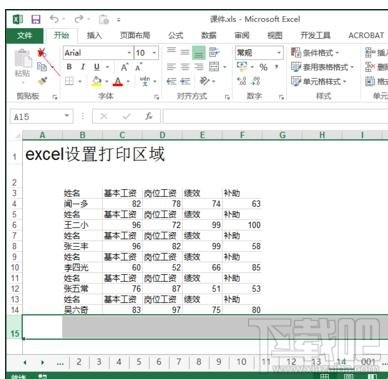Image resolution: width=388 pixels, height=379 pixels.
Task: Select the Format Painter brush icon
Action: [42, 81]
